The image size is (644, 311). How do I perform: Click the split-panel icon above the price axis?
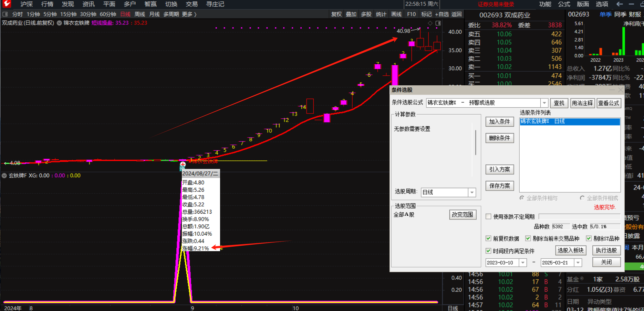click(438, 23)
